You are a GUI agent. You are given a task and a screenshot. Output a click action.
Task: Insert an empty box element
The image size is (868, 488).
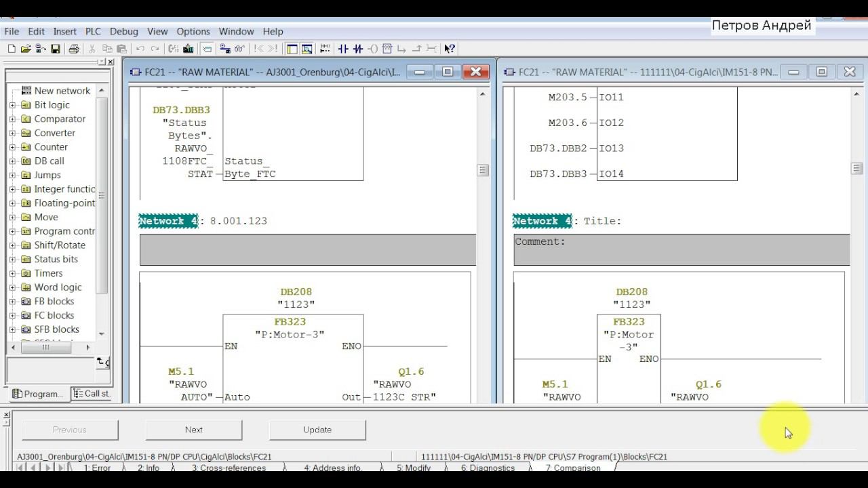[x=387, y=49]
